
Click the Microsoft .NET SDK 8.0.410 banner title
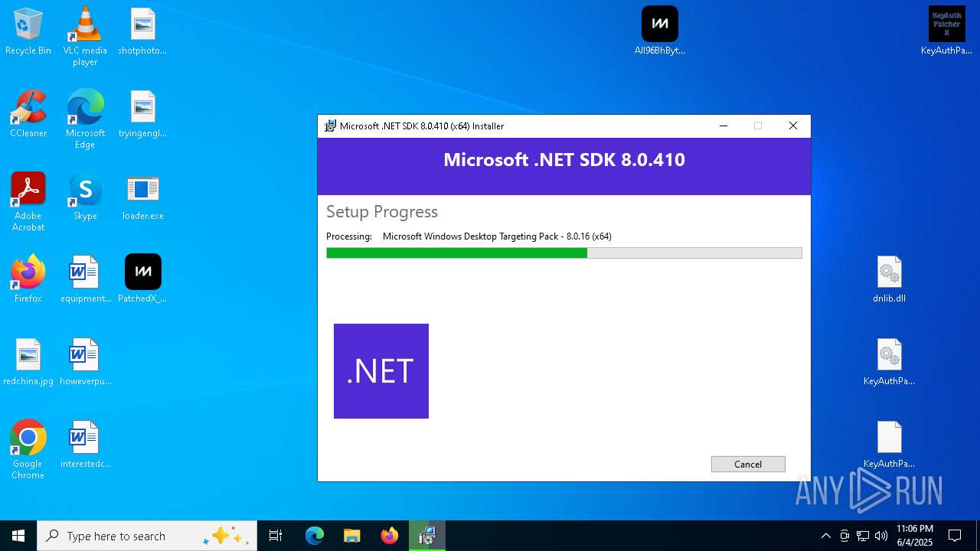coord(564,160)
